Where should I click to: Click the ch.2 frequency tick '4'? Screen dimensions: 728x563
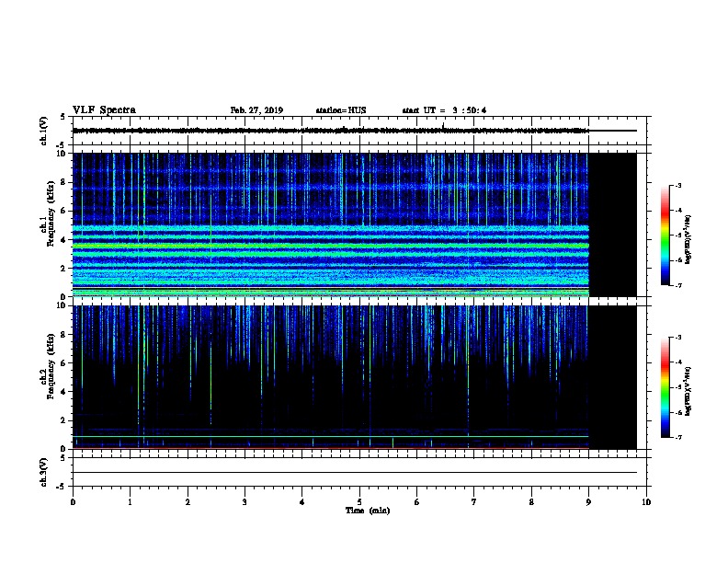point(63,392)
